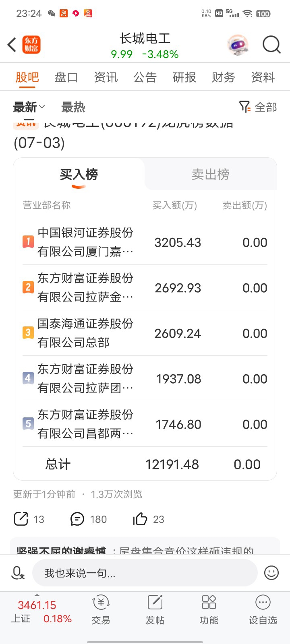Tap the 我也来说一句 comment field
The image size is (290, 644).
click(145, 573)
